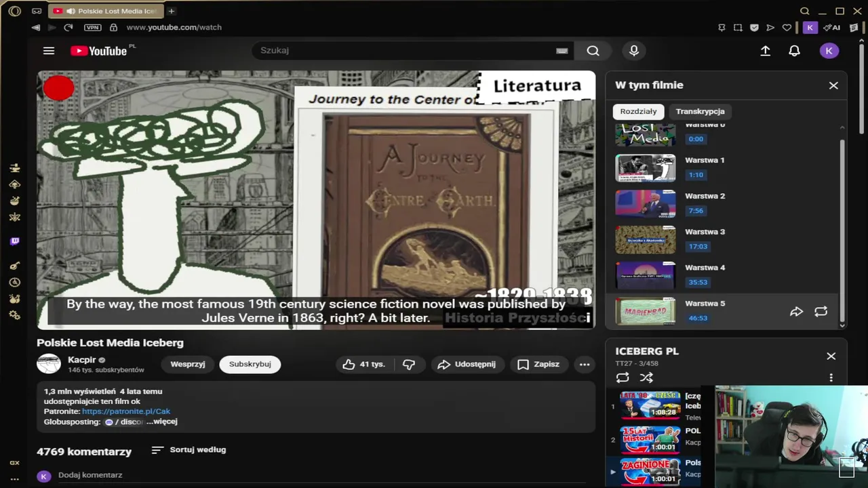Expand description with ...więcej
This screenshot has width=868, height=488.
pyautogui.click(x=162, y=422)
